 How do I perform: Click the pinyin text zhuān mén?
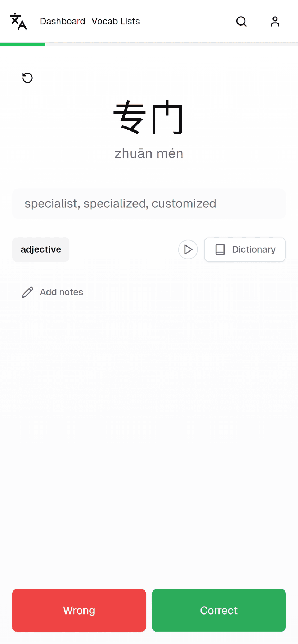tap(149, 153)
